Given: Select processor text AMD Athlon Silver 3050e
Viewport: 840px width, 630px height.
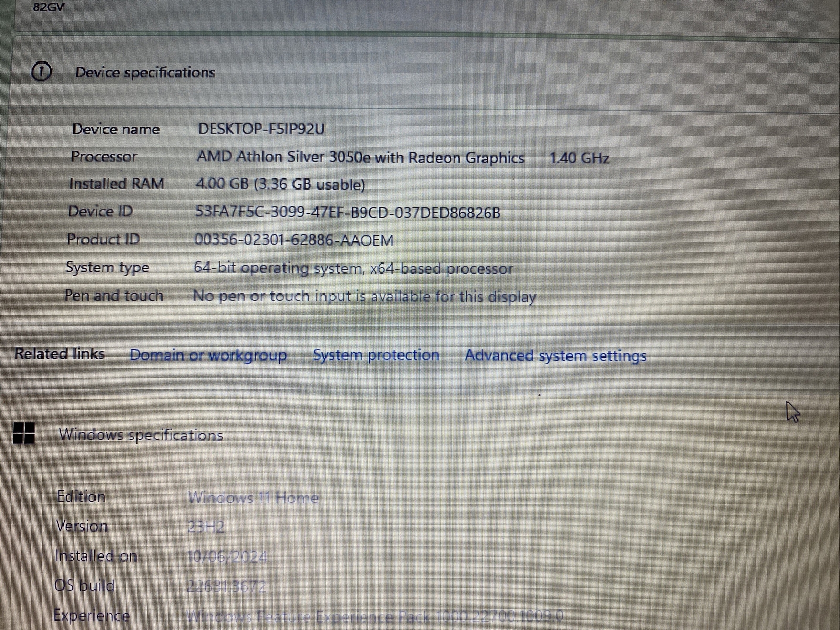Looking at the screenshot, I should click(x=361, y=157).
